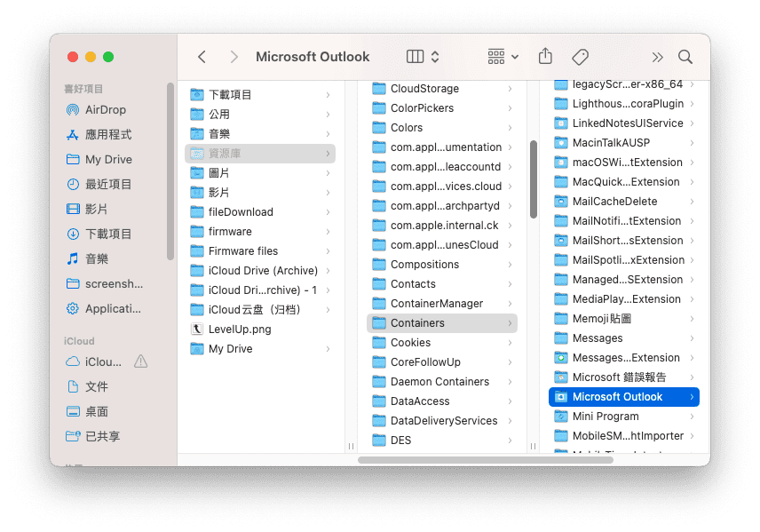Select the fileDownload folder

[x=260, y=212]
